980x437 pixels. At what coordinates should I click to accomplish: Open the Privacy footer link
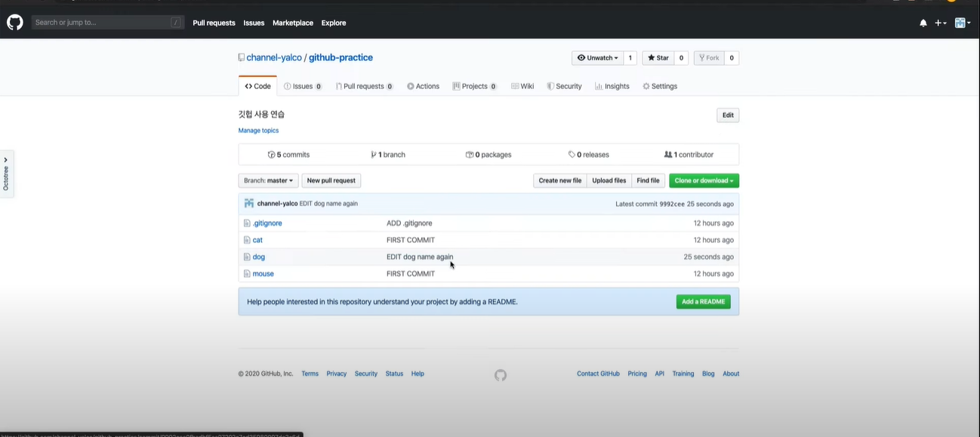click(336, 374)
